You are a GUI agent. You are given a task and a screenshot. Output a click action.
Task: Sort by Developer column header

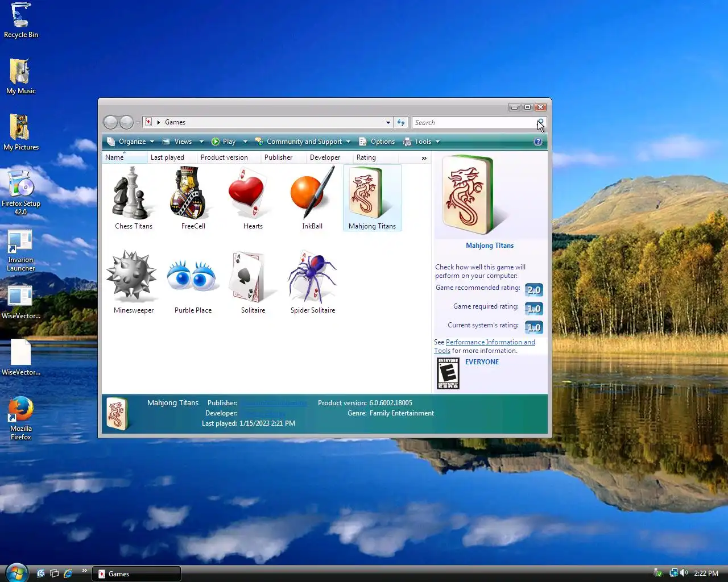coord(329,157)
